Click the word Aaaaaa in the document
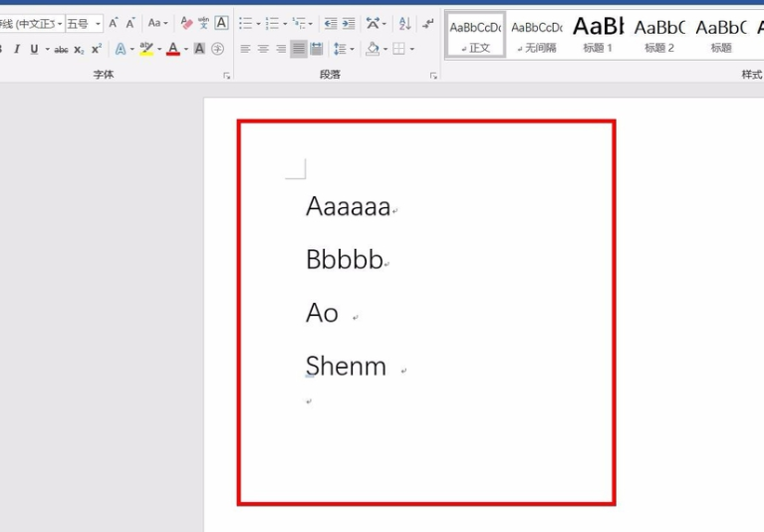This screenshot has width=764, height=532. [x=349, y=206]
